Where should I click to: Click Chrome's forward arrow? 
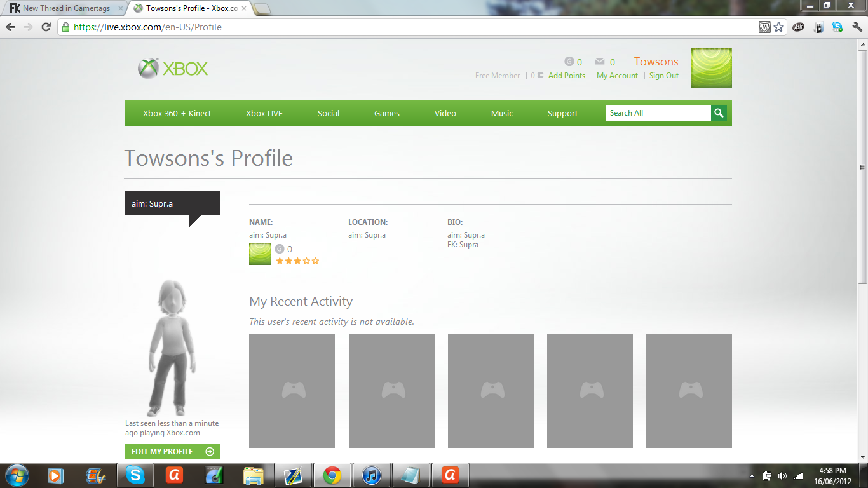pos(28,27)
